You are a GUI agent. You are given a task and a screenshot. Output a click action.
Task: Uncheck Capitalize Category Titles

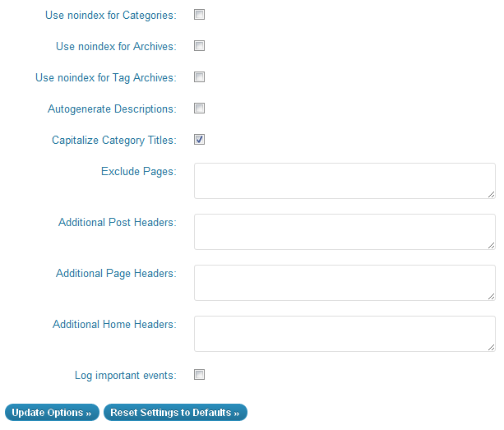pyautogui.click(x=199, y=140)
